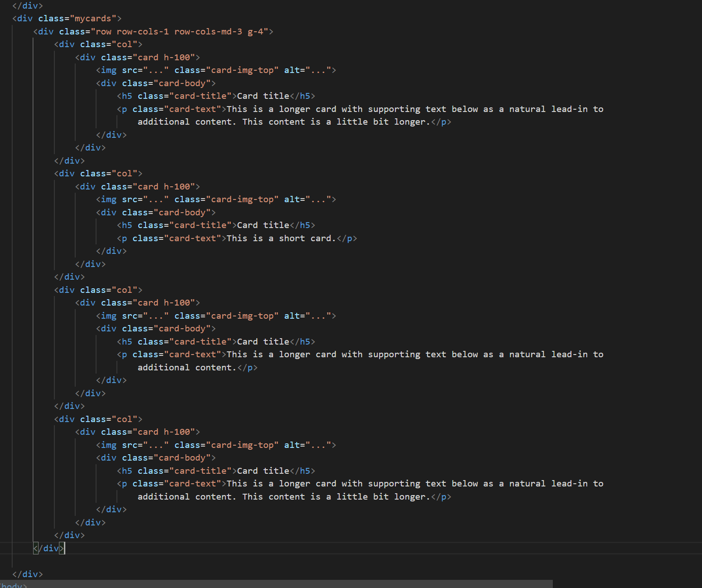Click the line reading only "additional content.</p>"
Image resolution: width=702 pixels, height=588 pixels.
pos(198,368)
